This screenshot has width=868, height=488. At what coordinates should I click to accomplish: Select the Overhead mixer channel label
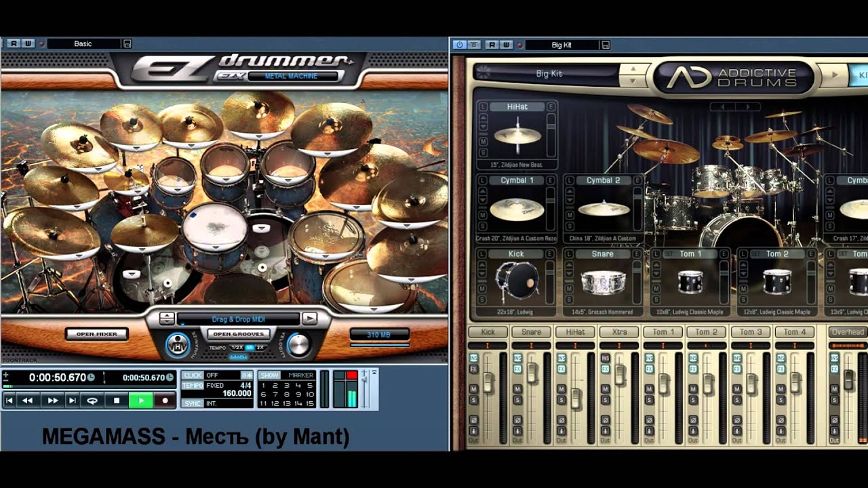[x=848, y=332]
